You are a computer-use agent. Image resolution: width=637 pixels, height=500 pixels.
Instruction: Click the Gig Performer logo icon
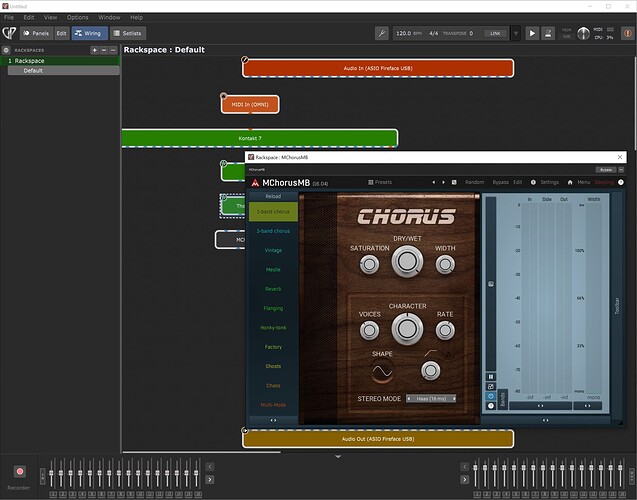(9, 33)
